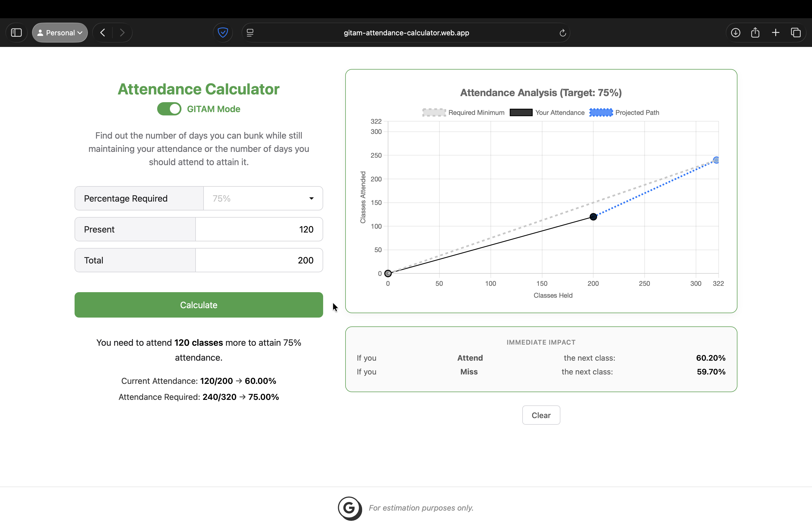Screen dimensions: 812x528
Task: Click the Present input field
Action: [259, 229]
